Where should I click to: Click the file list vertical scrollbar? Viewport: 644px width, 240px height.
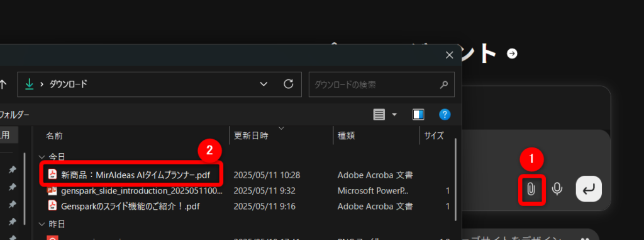click(x=455, y=180)
